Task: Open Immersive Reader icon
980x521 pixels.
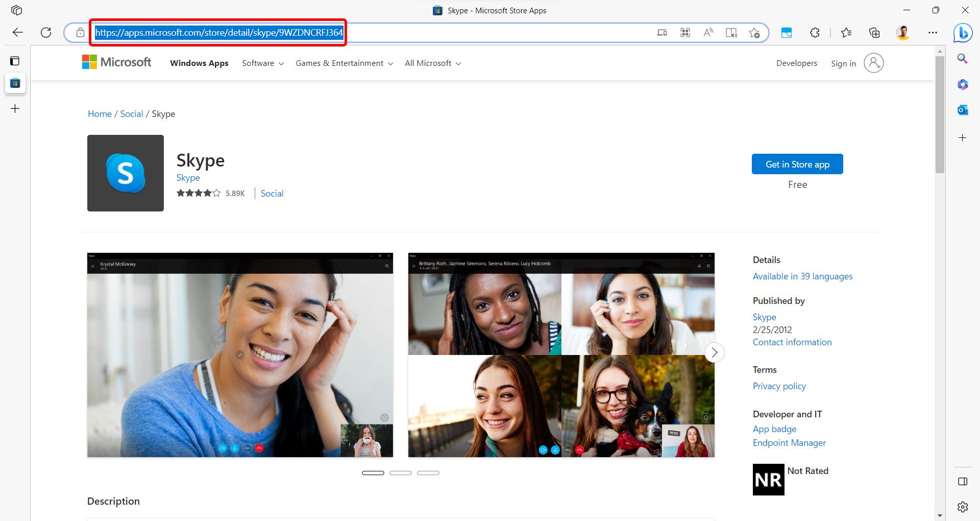Action: point(731,33)
